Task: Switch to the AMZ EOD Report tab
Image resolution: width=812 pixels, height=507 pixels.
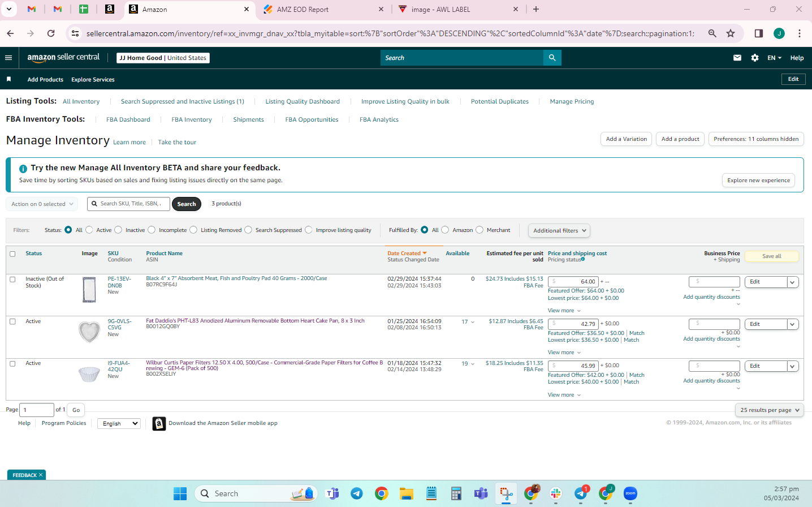Action: [x=323, y=9]
